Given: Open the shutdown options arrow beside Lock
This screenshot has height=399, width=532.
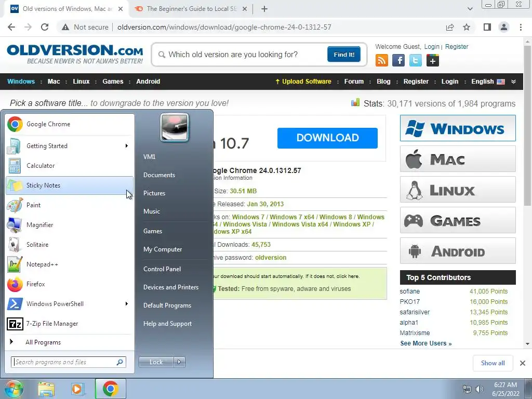Looking at the screenshot, I should coord(179,362).
